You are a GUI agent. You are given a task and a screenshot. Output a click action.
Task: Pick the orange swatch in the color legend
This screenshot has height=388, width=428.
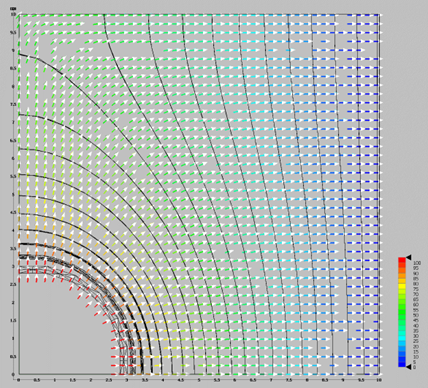tap(402, 276)
